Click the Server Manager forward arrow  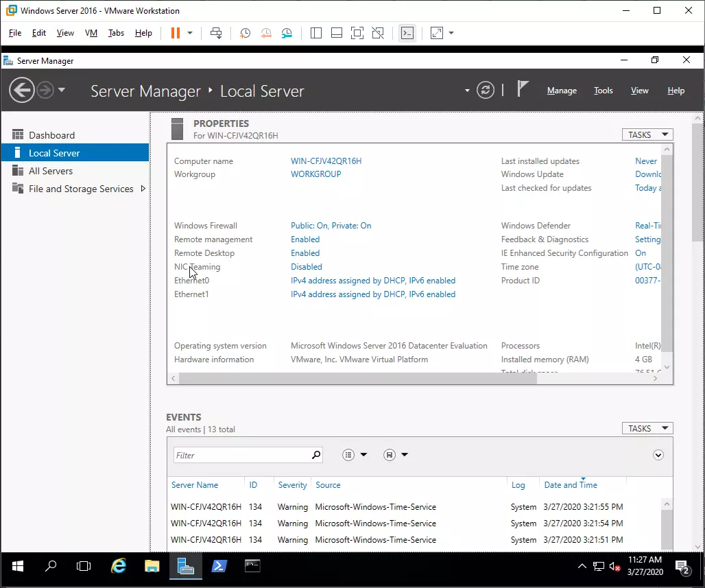coord(45,90)
